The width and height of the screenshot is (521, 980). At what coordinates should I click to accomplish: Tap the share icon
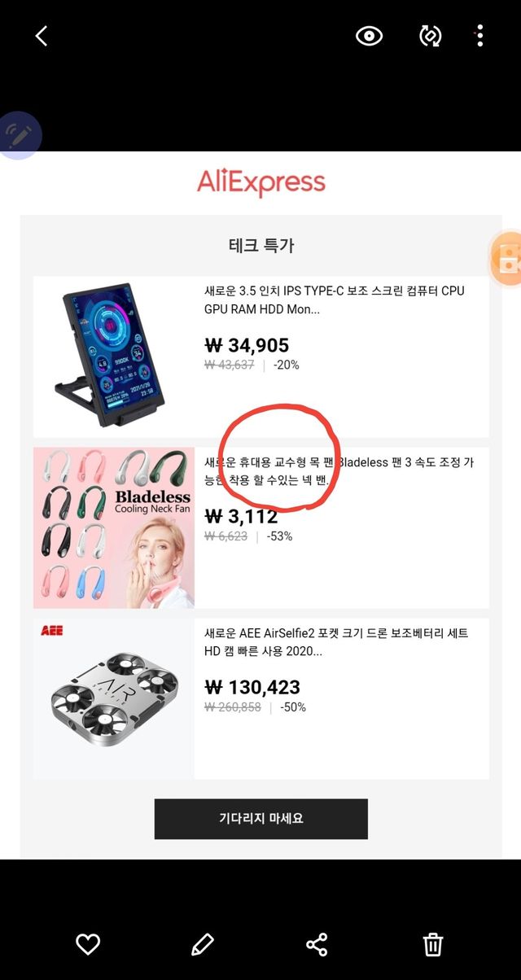pos(317,944)
